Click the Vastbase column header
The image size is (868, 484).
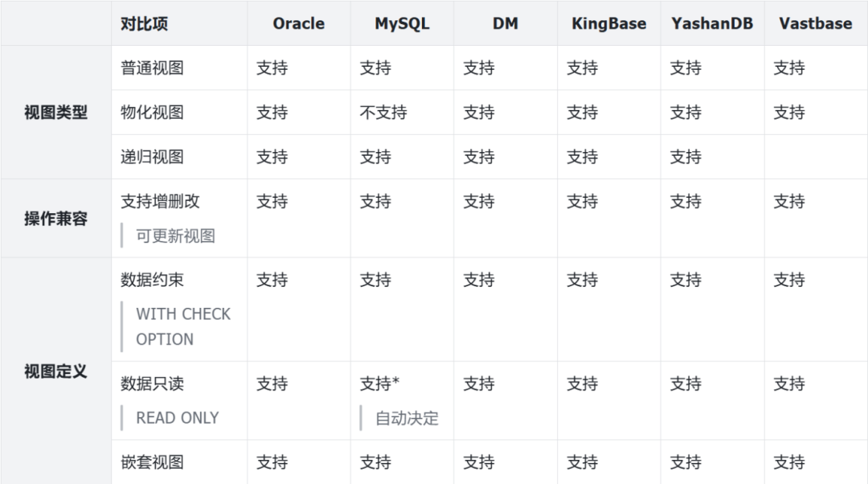[x=815, y=23]
